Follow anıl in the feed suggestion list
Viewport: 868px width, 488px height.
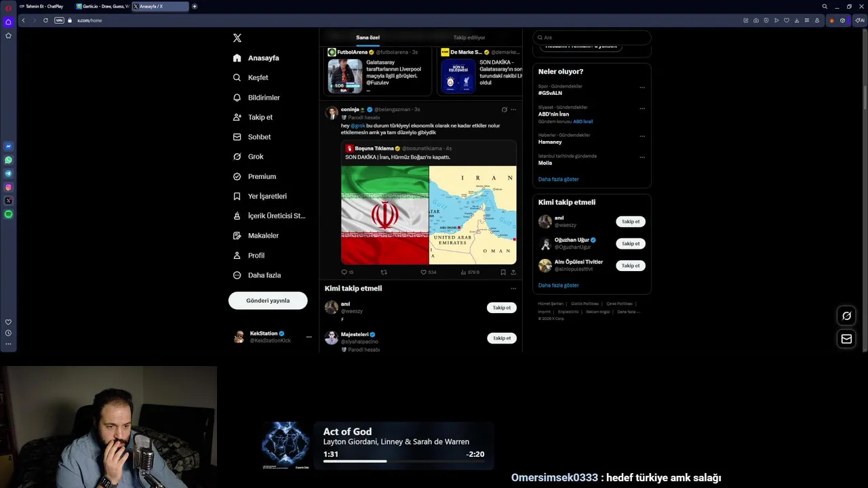click(502, 308)
